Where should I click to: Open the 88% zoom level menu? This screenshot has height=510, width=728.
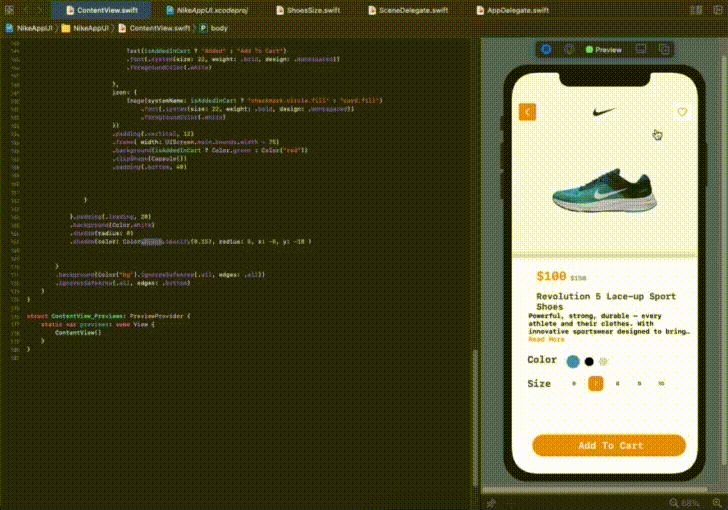(x=690, y=503)
